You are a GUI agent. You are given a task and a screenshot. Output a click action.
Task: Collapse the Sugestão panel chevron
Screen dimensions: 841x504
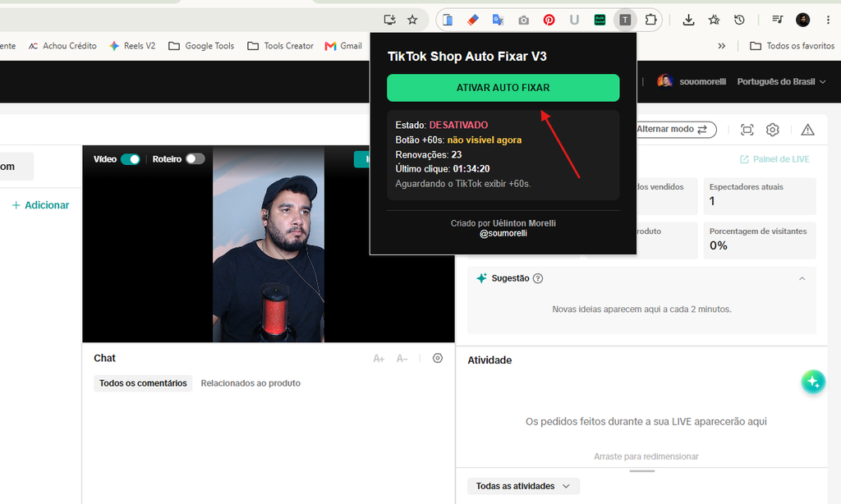[802, 278]
